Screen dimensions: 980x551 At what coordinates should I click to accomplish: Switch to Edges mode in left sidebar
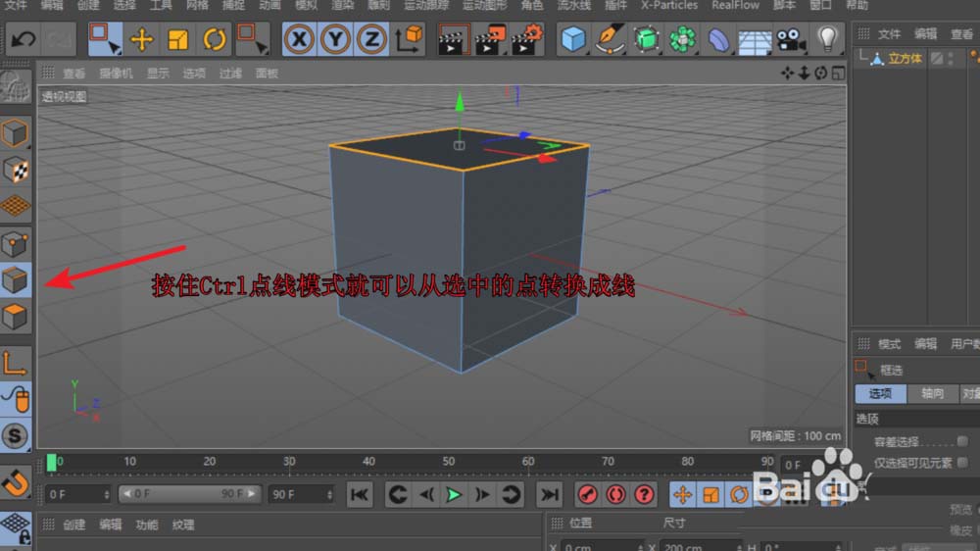[16, 281]
